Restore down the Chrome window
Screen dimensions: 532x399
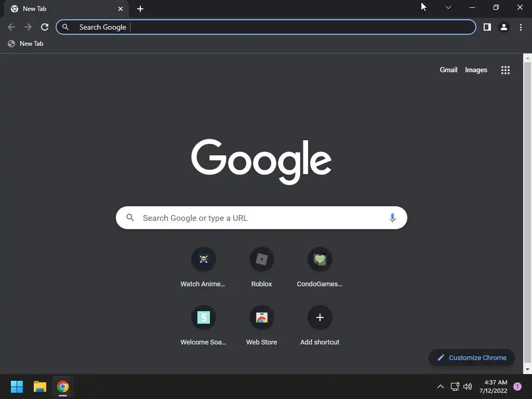pos(496,7)
